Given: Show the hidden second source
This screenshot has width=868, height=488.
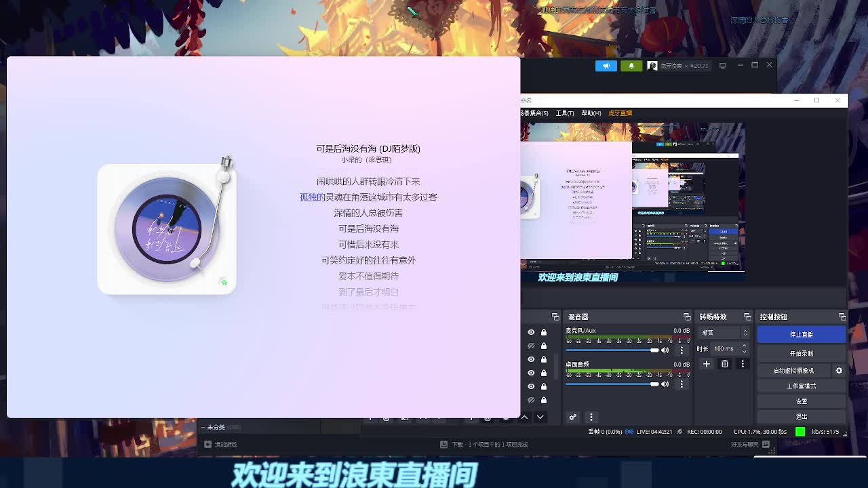Looking at the screenshot, I should tap(531, 346).
